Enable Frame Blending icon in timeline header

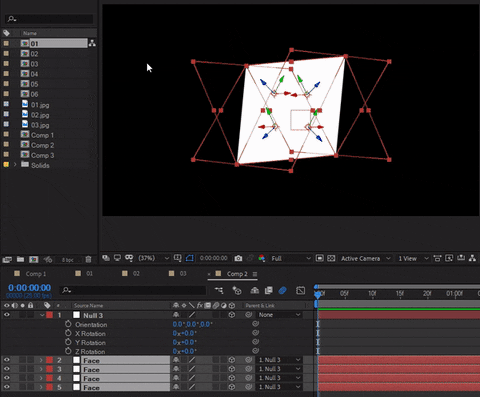click(x=269, y=290)
